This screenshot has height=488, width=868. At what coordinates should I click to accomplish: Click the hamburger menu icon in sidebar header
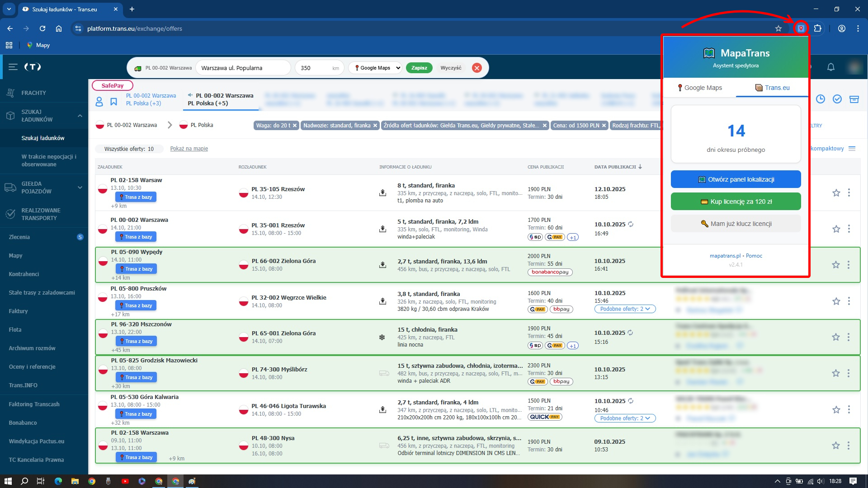coord(13,67)
